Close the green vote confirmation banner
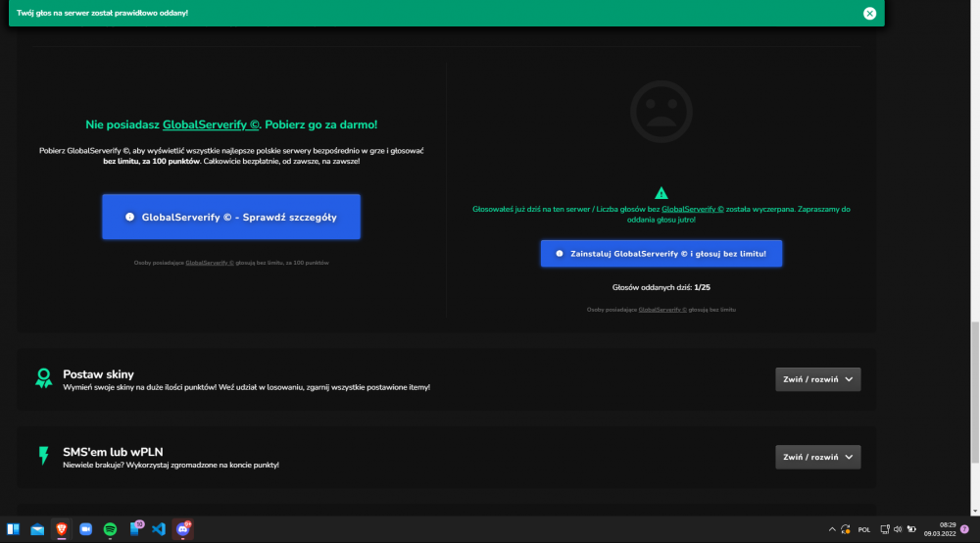This screenshot has height=543, width=980. [x=869, y=13]
